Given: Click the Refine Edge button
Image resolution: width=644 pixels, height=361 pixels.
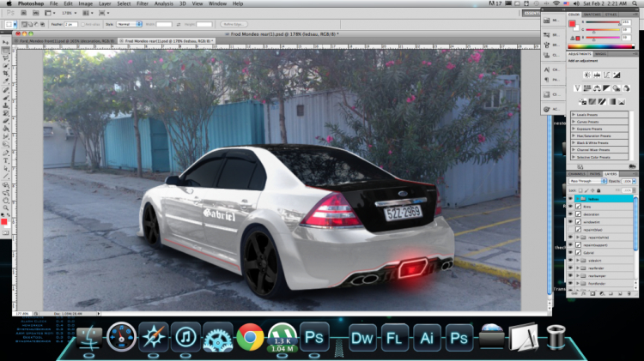Looking at the screenshot, I should [x=234, y=24].
